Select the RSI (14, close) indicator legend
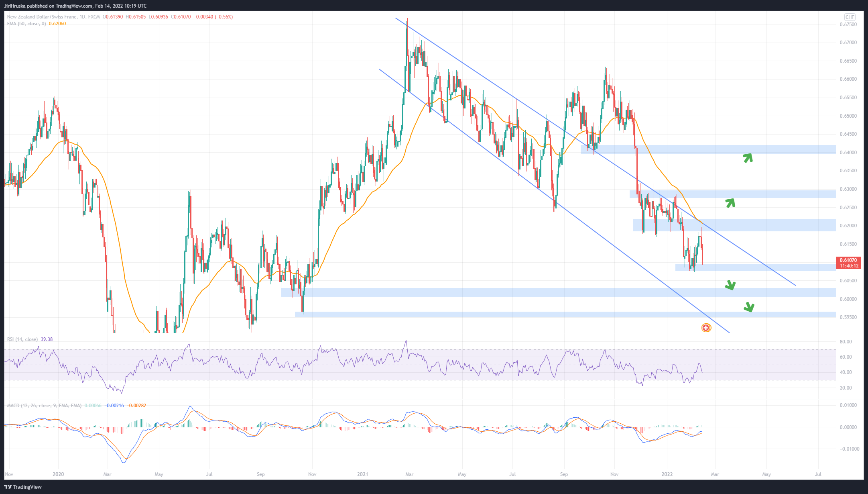Image resolution: width=868 pixels, height=494 pixels. pyautogui.click(x=22, y=339)
